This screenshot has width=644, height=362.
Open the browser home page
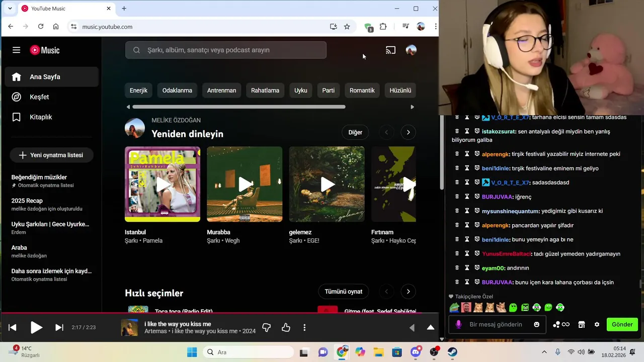(56, 27)
